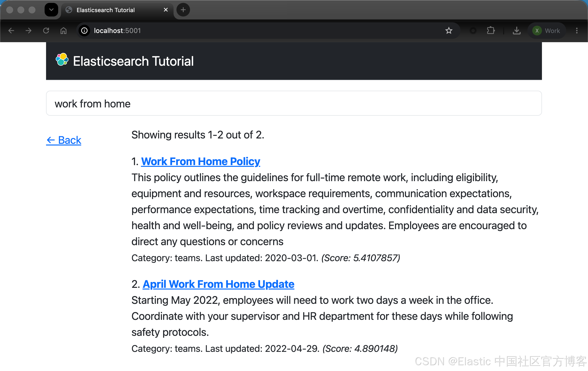Close the Elasticsearch Tutorial tab
This screenshot has width=588, height=371.
[166, 10]
